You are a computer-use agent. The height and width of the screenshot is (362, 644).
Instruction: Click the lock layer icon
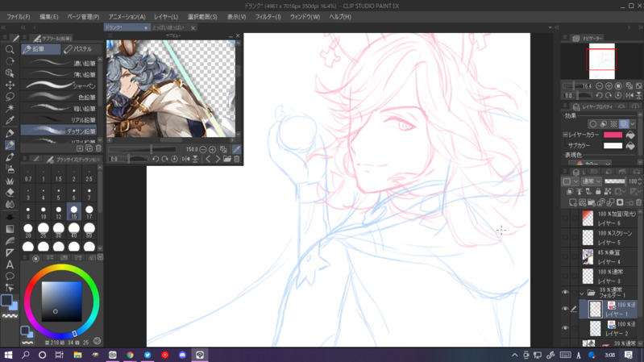598,191
